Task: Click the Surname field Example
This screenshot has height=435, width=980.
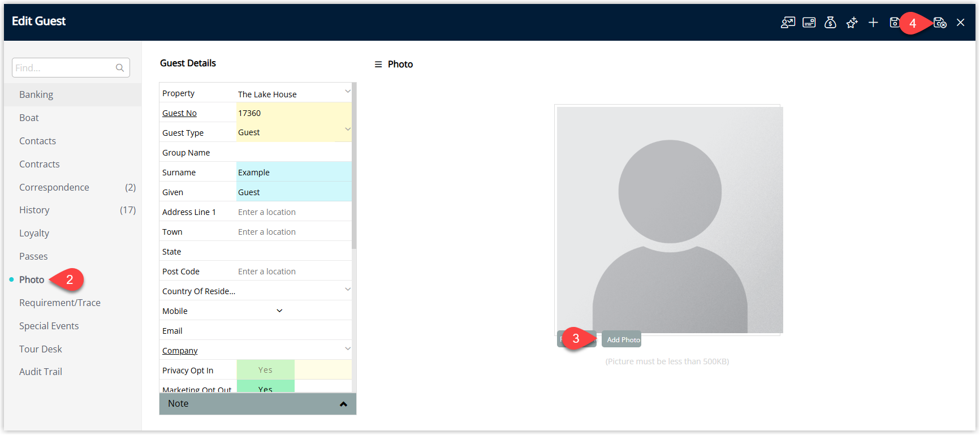Action: (293, 172)
